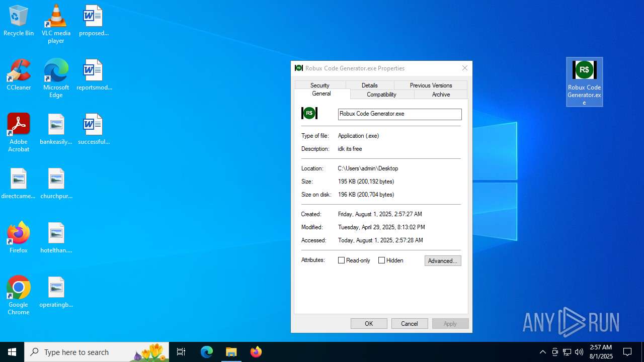Select the successful... Word document
The height and width of the screenshot is (362, 644).
point(94,130)
